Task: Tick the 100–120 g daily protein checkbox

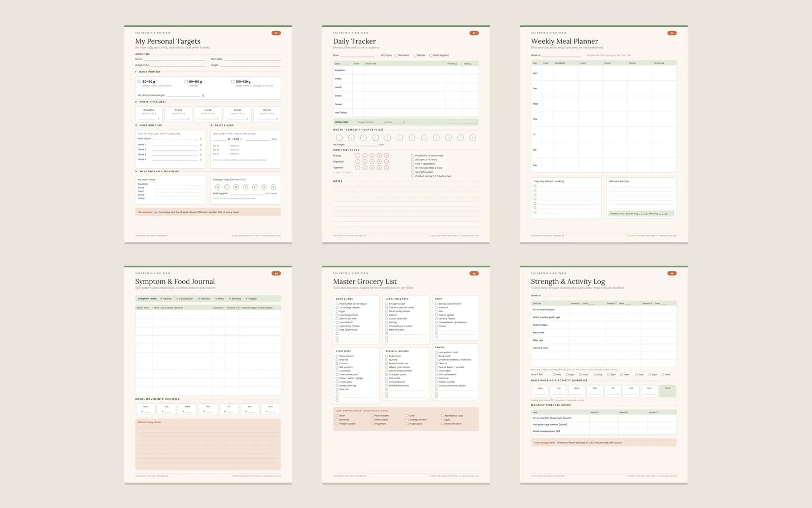Action: pyautogui.click(x=233, y=81)
